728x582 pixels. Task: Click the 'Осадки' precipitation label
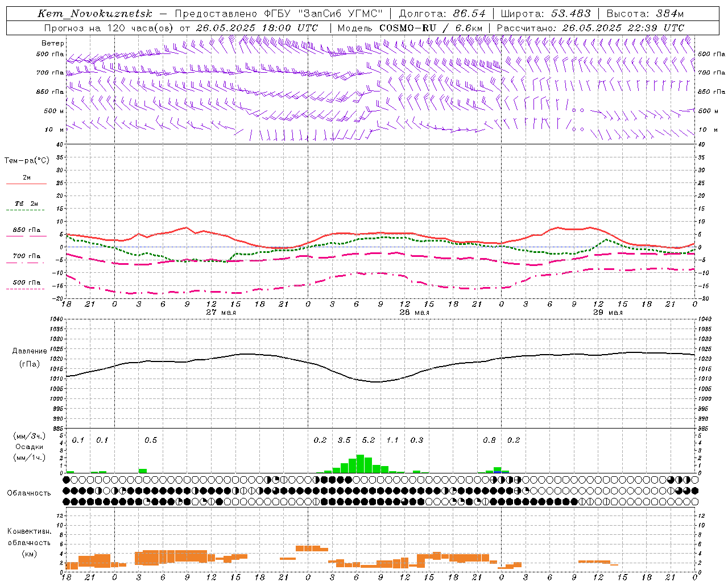29,447
